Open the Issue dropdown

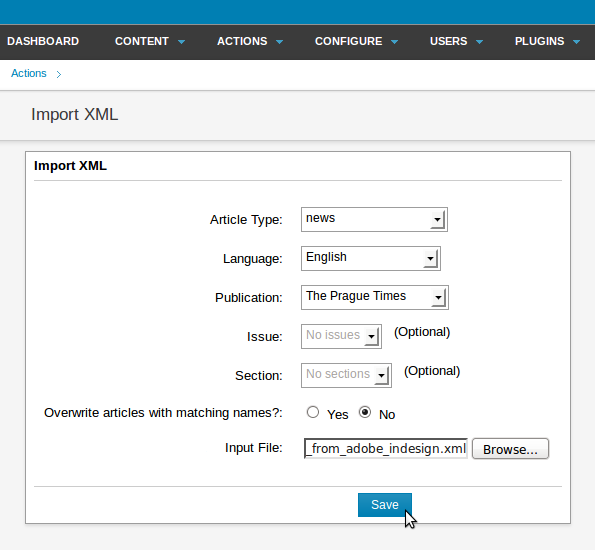pos(341,336)
